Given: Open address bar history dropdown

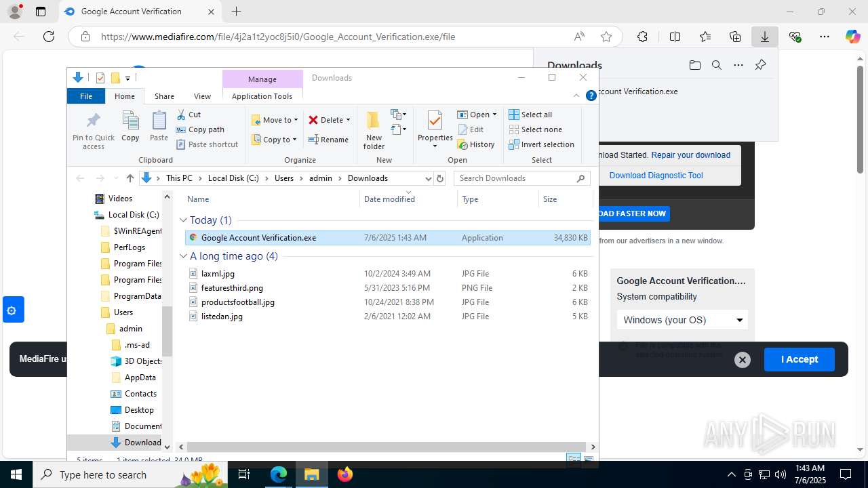Looking at the screenshot, I should point(428,178).
